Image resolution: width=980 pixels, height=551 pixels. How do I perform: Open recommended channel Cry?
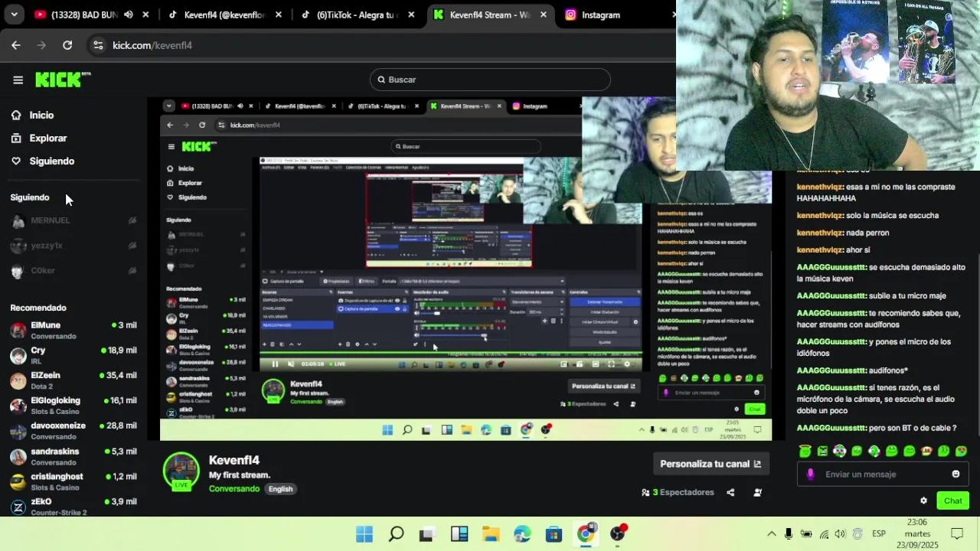click(x=73, y=355)
